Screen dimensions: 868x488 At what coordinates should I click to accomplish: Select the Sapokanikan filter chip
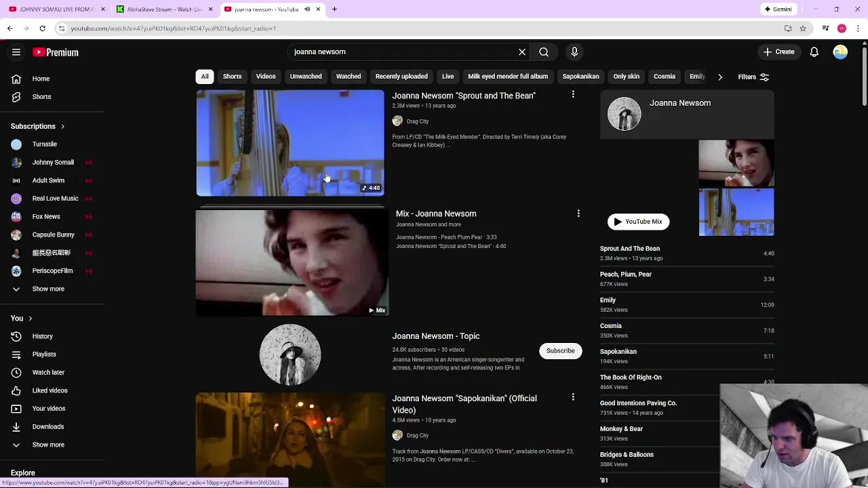pos(580,77)
